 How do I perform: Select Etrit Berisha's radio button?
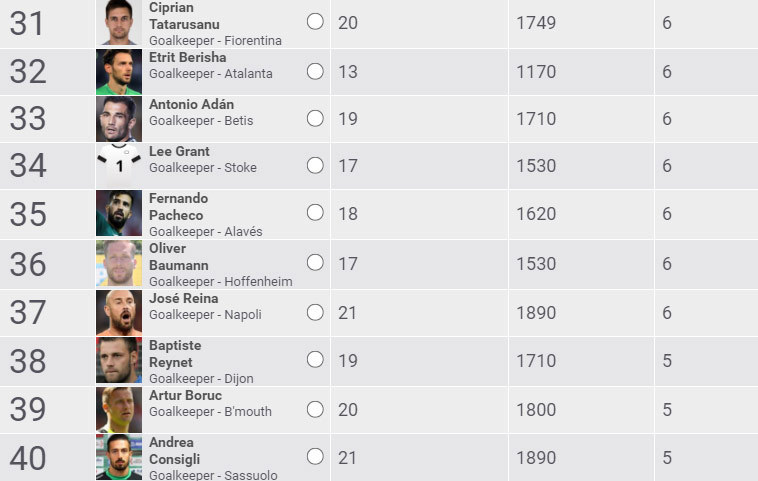315,71
